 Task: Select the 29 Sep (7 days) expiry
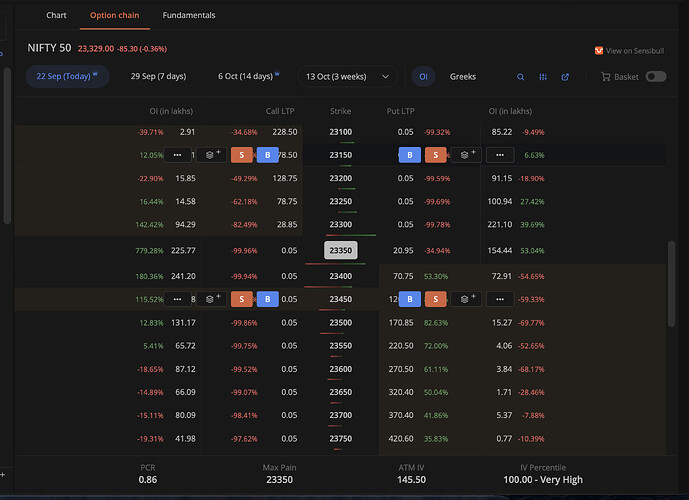[158, 76]
